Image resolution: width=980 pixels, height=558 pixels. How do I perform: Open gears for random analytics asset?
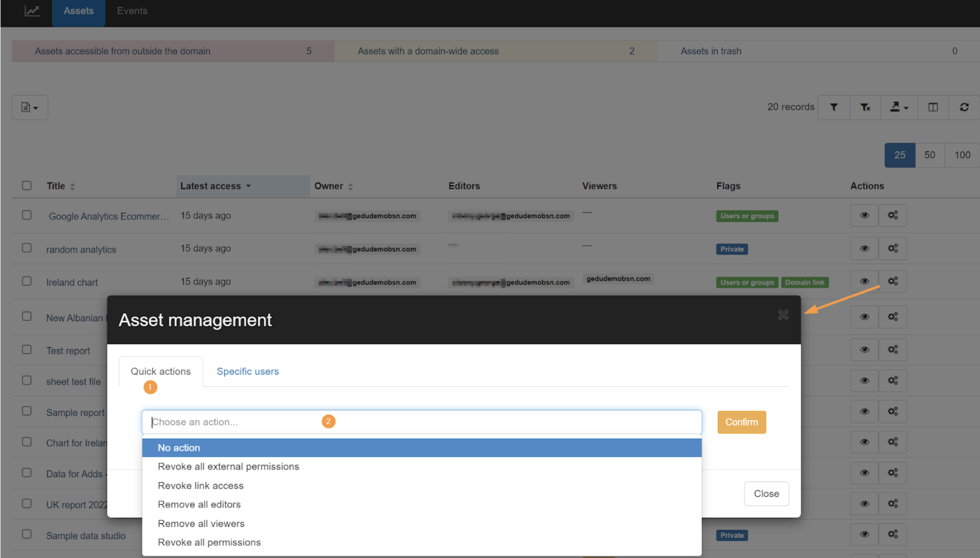pos(893,249)
